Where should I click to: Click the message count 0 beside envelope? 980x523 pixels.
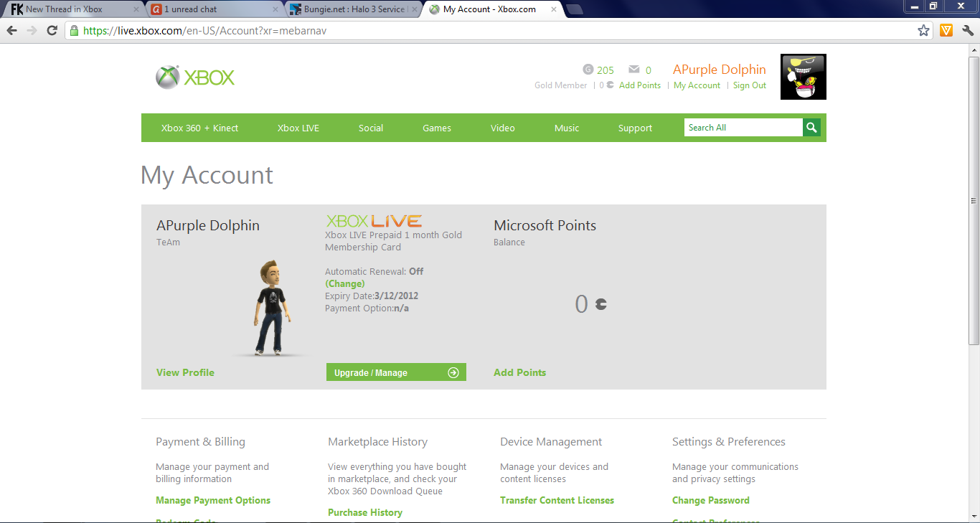coord(649,70)
